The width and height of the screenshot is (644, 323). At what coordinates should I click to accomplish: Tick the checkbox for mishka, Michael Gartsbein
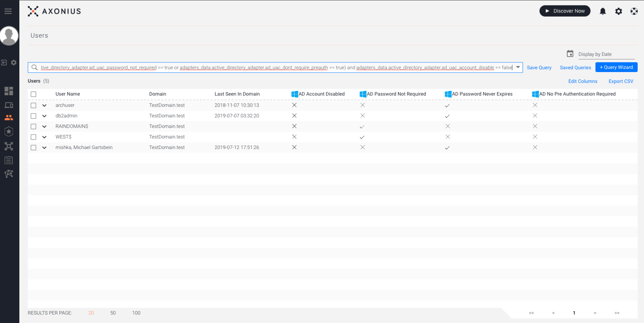[x=33, y=148]
